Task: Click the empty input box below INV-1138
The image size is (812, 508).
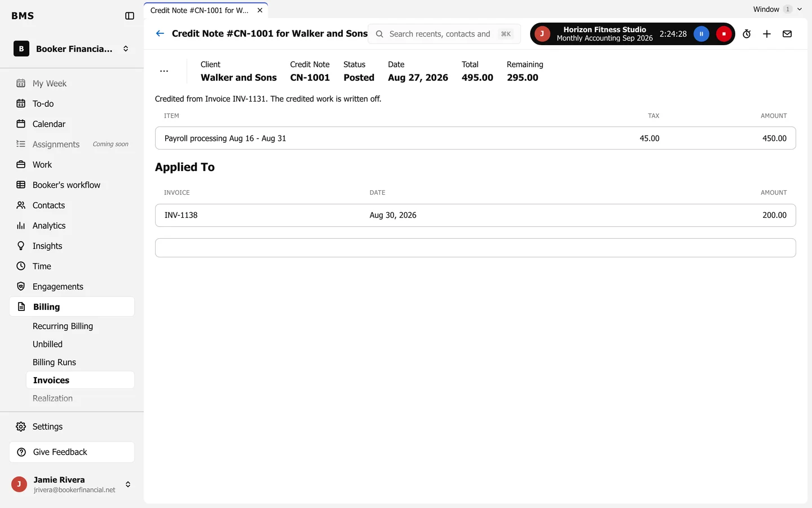Action: [475, 248]
